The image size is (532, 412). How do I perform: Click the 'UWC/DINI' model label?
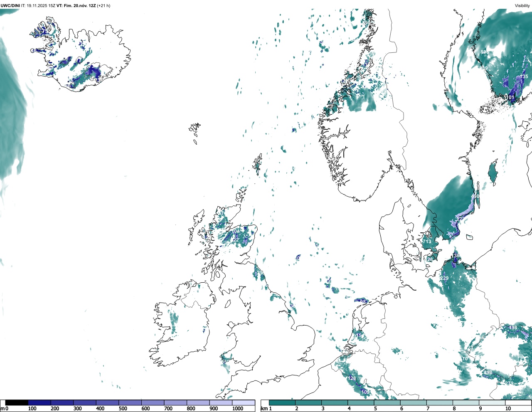tap(10, 6)
